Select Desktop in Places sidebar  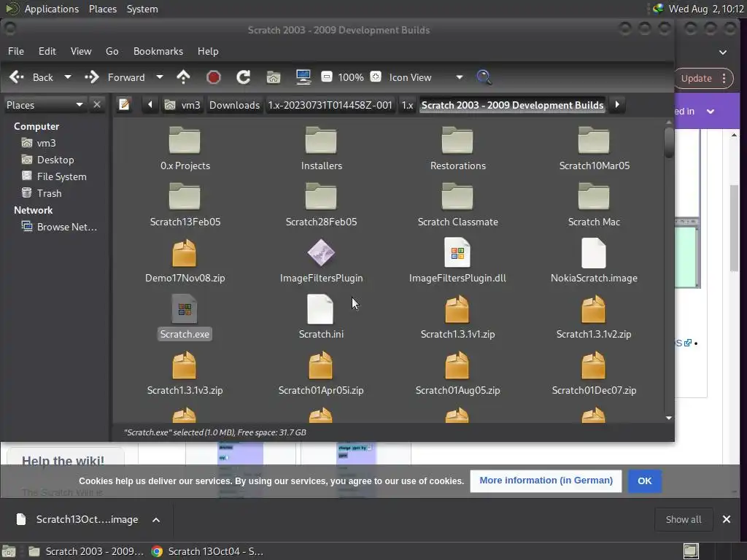click(x=47, y=160)
